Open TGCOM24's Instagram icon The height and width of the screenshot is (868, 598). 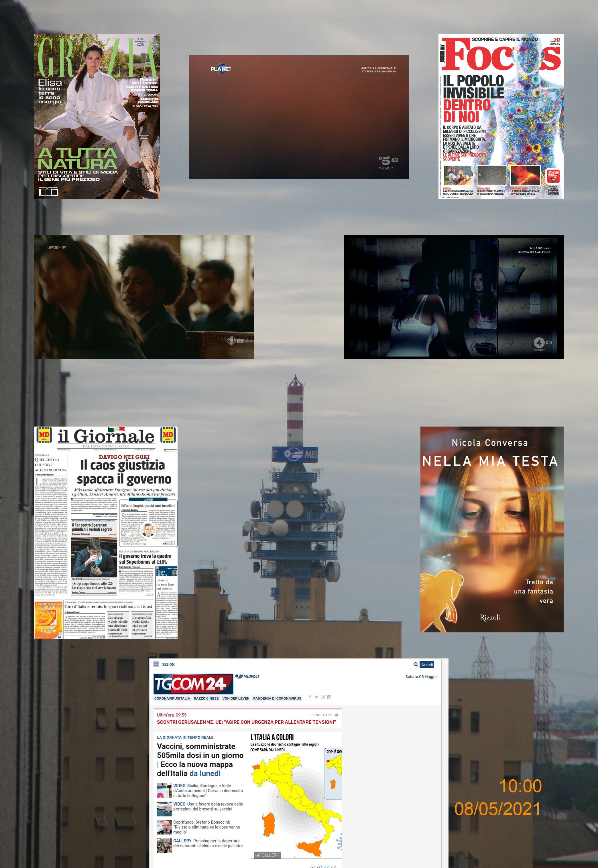(322, 697)
